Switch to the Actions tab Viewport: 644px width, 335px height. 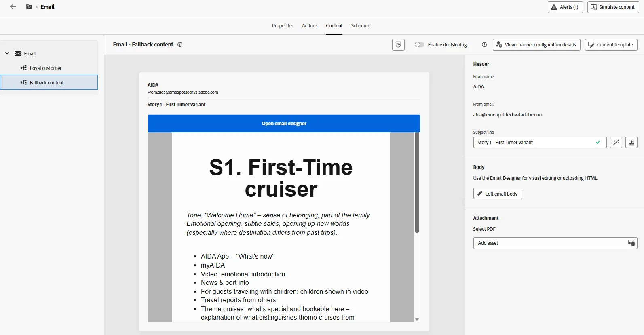pyautogui.click(x=310, y=26)
